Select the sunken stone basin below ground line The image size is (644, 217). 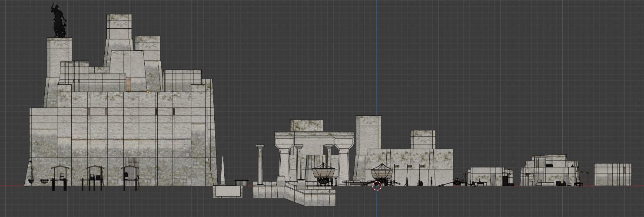(228, 192)
